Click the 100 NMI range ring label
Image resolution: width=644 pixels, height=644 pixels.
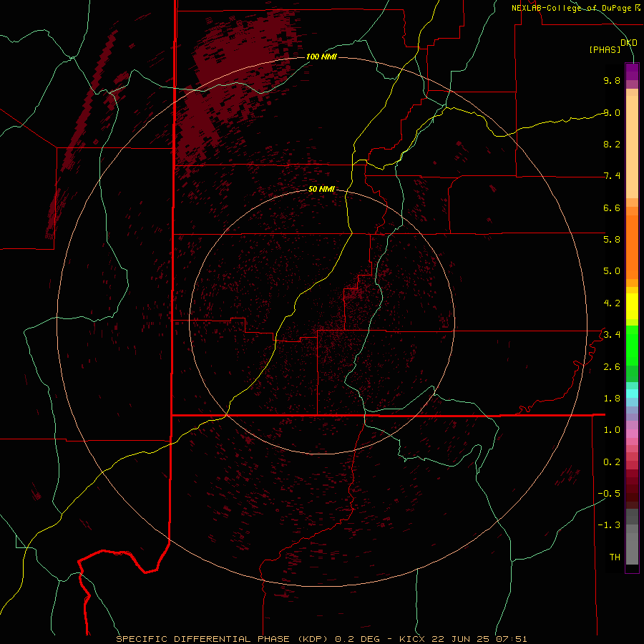tap(321, 57)
